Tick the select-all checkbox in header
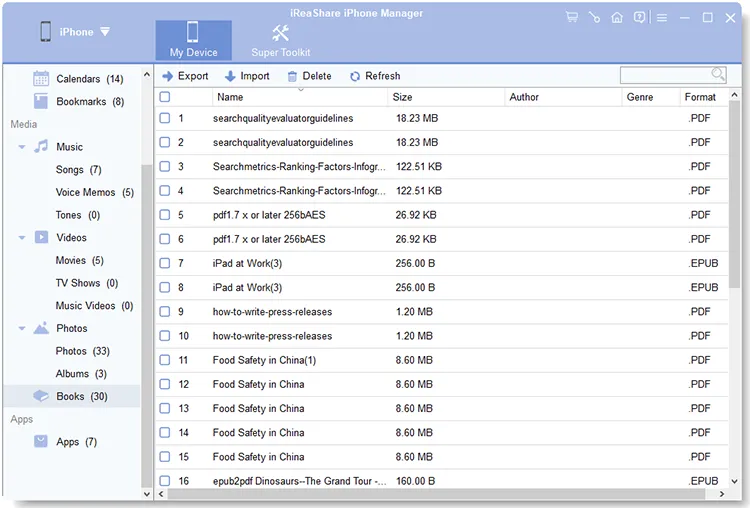 click(x=165, y=97)
